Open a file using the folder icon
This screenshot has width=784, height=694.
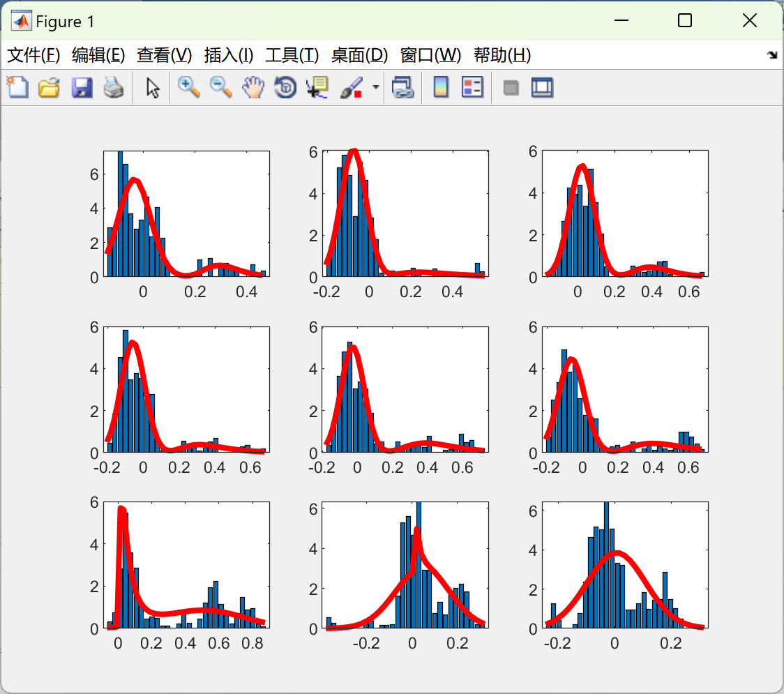[x=49, y=88]
